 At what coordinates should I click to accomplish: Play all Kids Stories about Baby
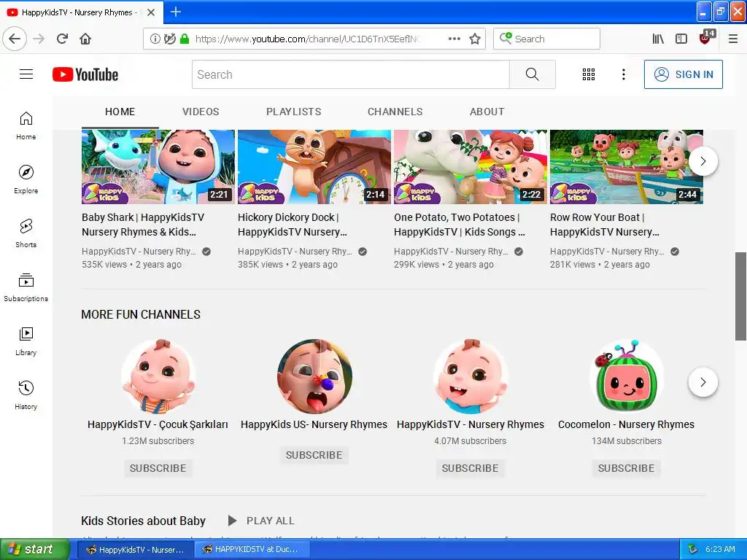pyautogui.click(x=261, y=521)
